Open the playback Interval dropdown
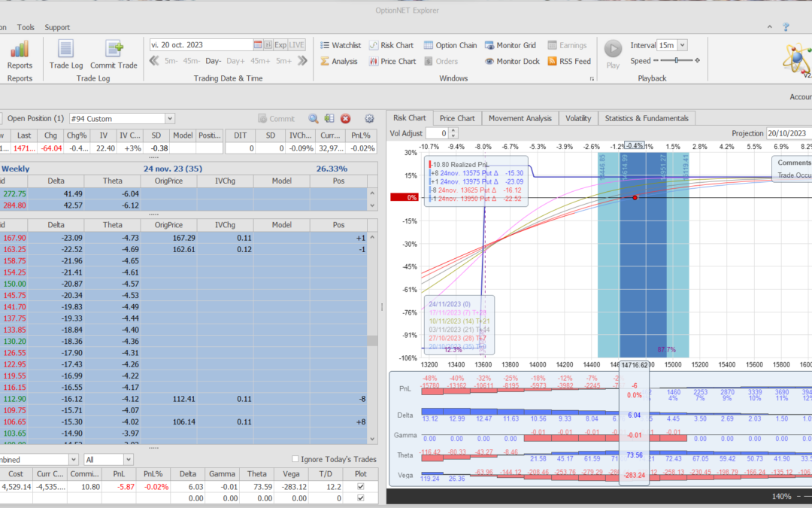This screenshot has height=508, width=812. tap(682, 45)
